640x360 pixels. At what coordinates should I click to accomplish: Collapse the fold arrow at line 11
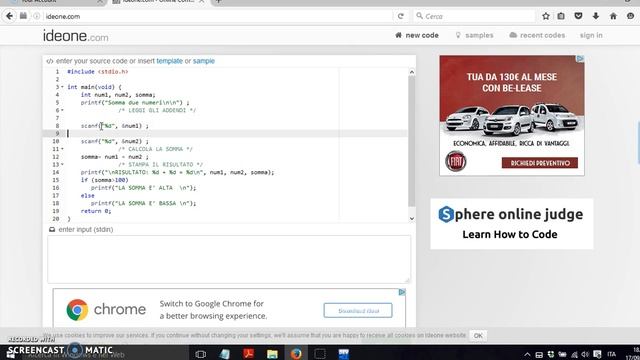[x=62, y=149]
